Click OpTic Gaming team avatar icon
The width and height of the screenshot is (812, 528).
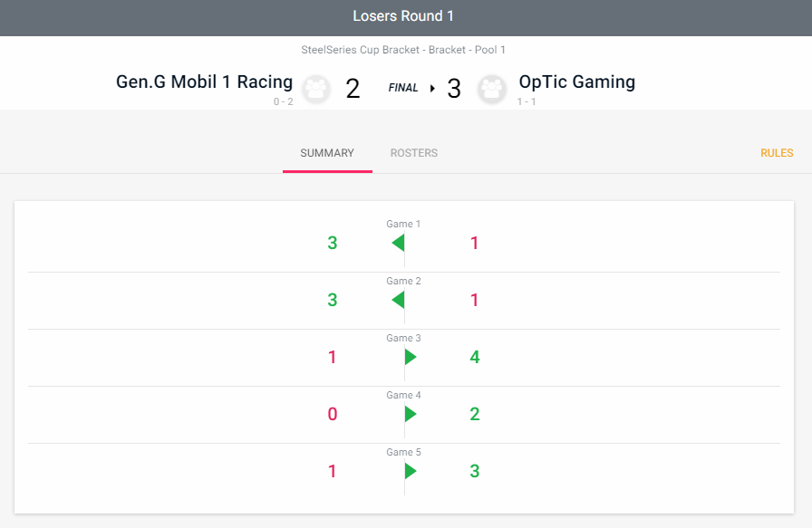(491, 89)
